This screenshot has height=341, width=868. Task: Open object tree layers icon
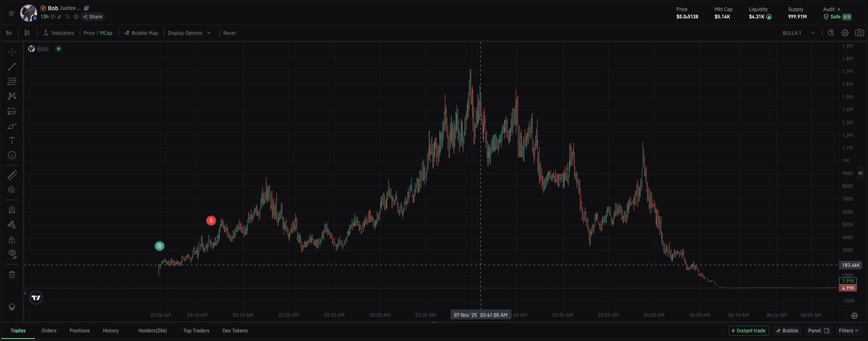12,306
